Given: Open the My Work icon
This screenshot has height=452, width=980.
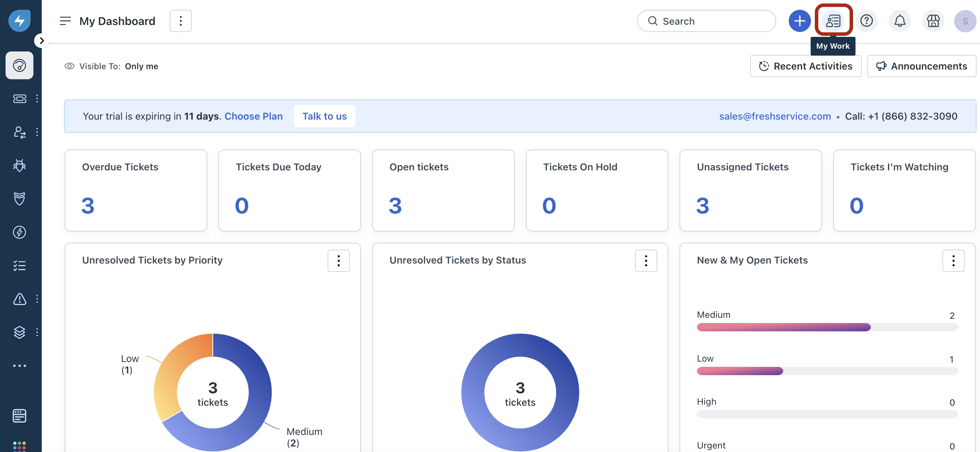Looking at the screenshot, I should click(x=833, y=21).
